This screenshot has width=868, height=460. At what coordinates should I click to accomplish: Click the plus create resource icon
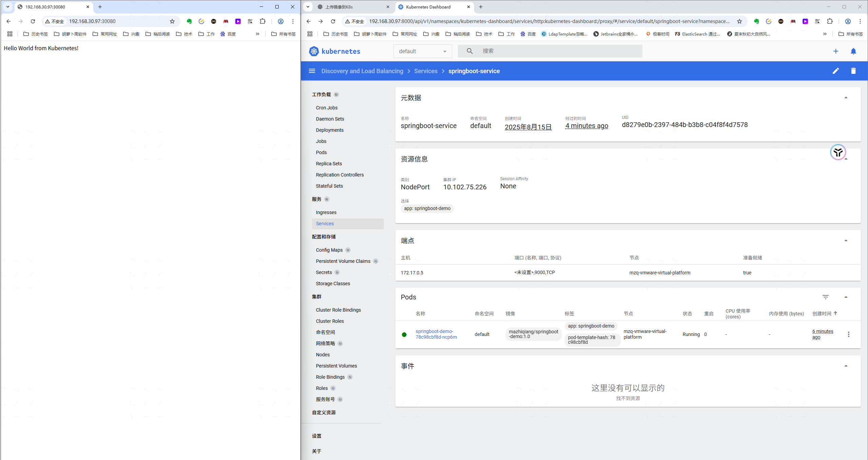click(835, 51)
